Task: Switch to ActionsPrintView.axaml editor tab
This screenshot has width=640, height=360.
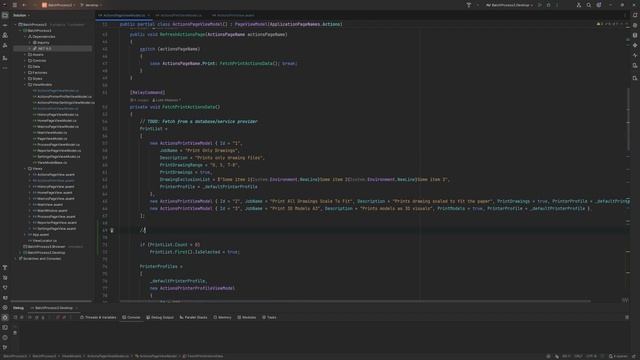Action: tap(233, 15)
